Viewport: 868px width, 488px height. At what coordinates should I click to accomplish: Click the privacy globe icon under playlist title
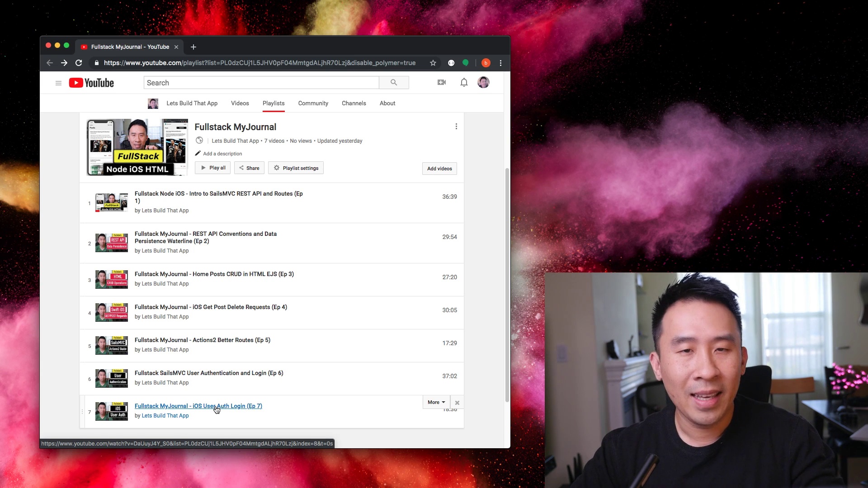pyautogui.click(x=199, y=141)
